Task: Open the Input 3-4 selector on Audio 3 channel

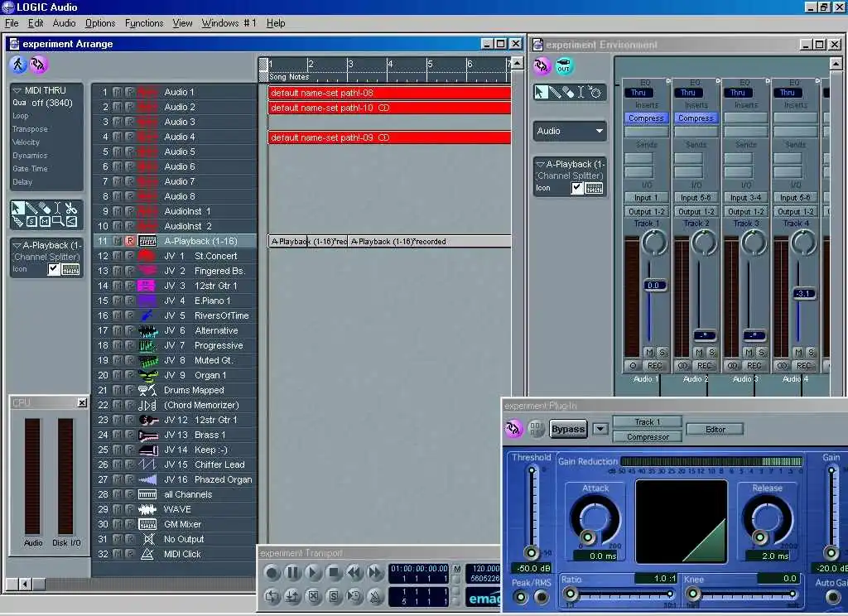Action: (746, 198)
